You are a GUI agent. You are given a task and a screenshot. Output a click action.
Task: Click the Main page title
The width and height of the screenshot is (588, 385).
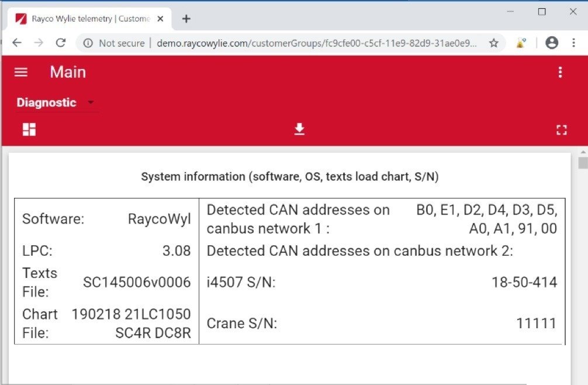click(68, 72)
